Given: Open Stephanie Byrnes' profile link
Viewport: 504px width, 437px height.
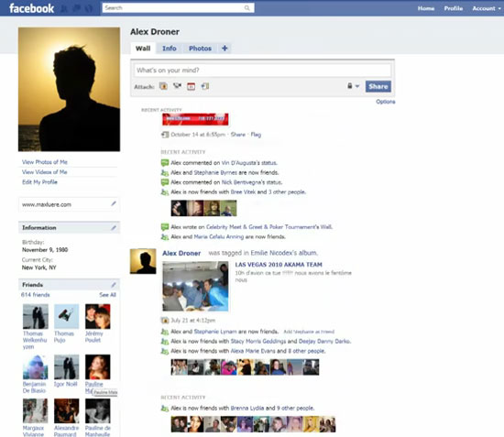Looking at the screenshot, I should click(215, 172).
